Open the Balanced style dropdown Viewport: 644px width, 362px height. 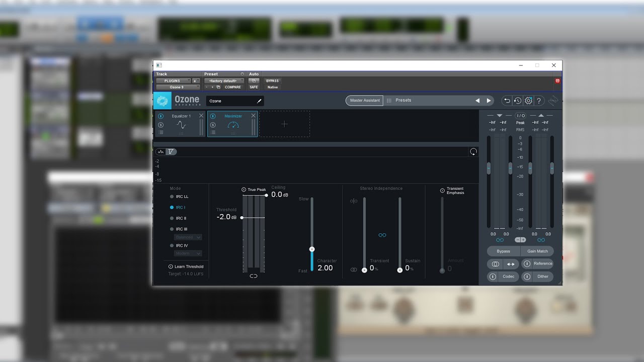[188, 237]
